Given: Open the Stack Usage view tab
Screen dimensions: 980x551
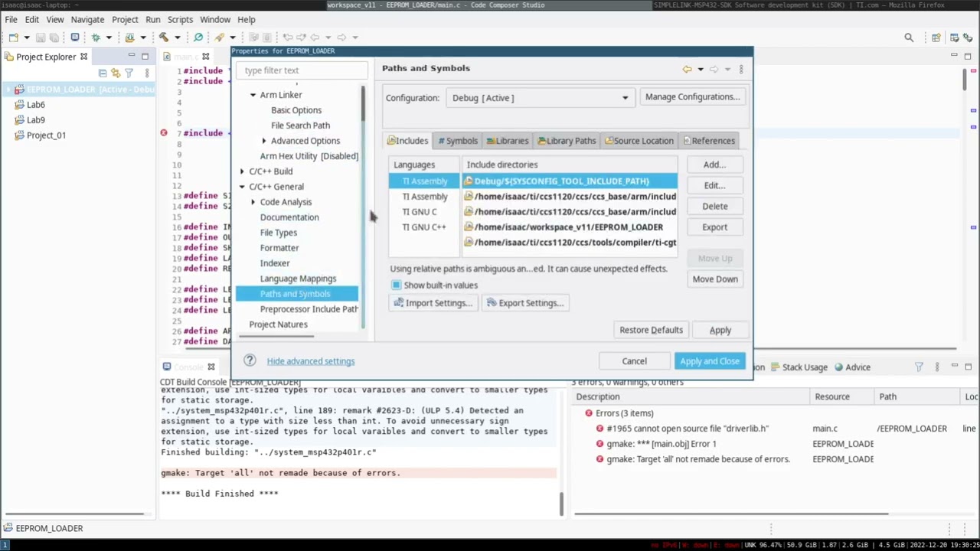Looking at the screenshot, I should (x=799, y=367).
